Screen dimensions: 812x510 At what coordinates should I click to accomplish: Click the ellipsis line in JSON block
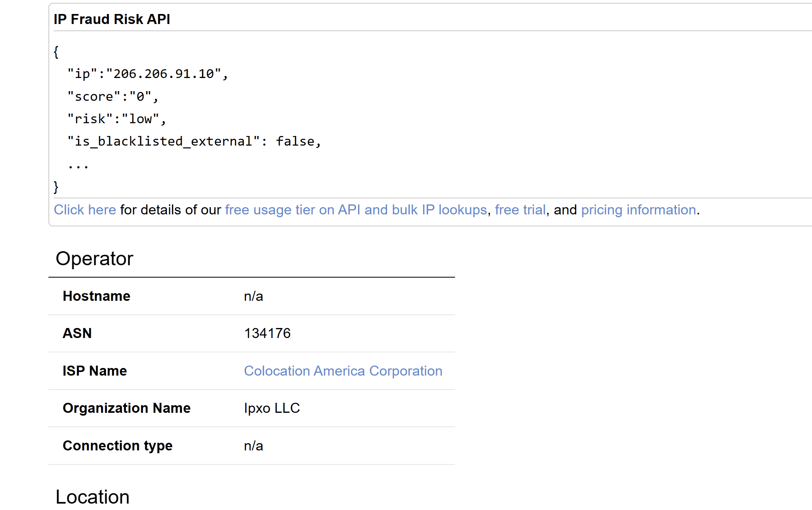coord(78,164)
